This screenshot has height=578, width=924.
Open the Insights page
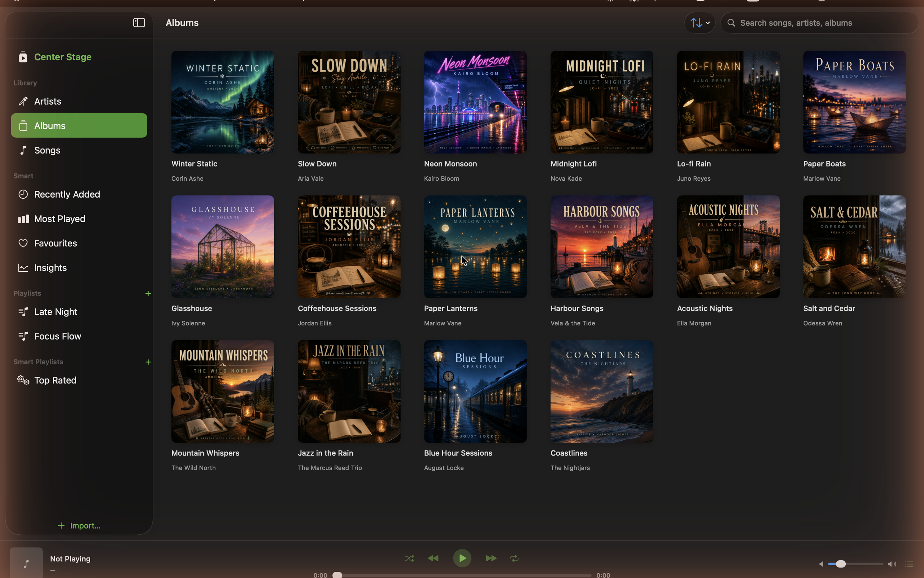click(79, 268)
